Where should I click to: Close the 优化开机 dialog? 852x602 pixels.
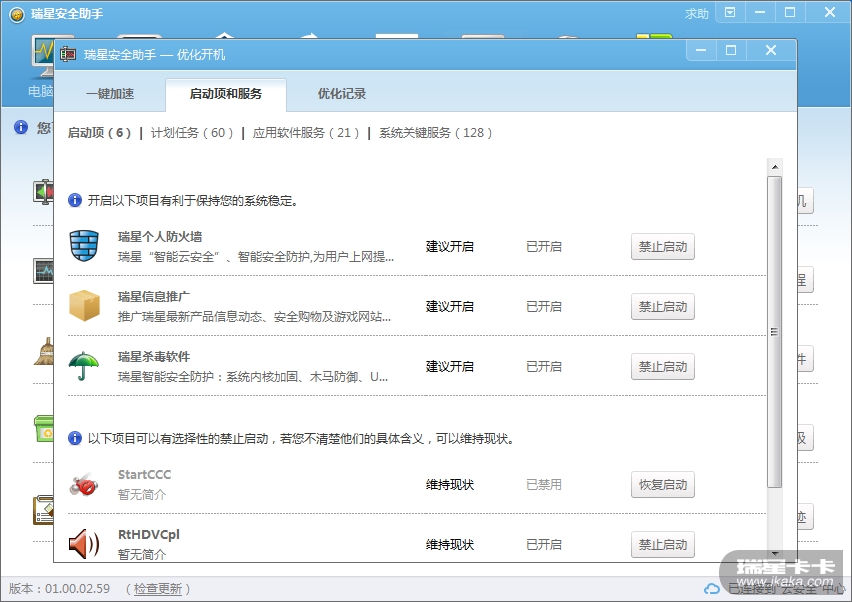(770, 51)
